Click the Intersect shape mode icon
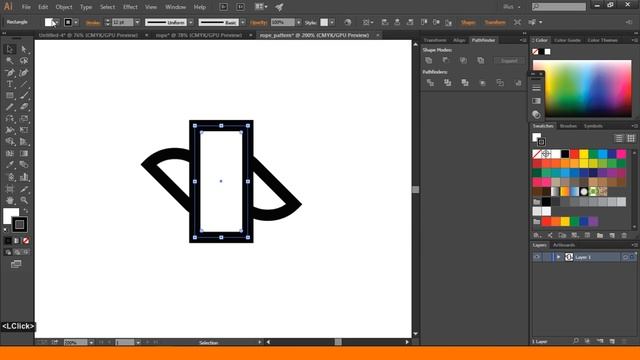The image size is (640, 360). click(463, 60)
